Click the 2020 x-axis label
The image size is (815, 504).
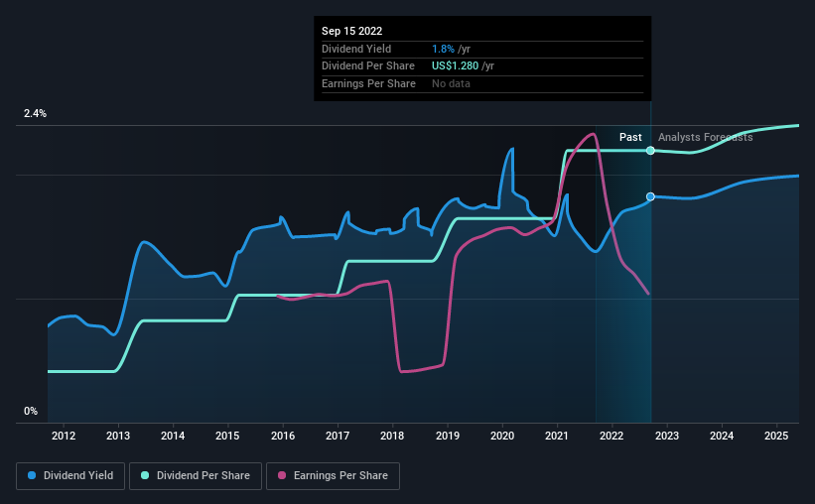502,436
